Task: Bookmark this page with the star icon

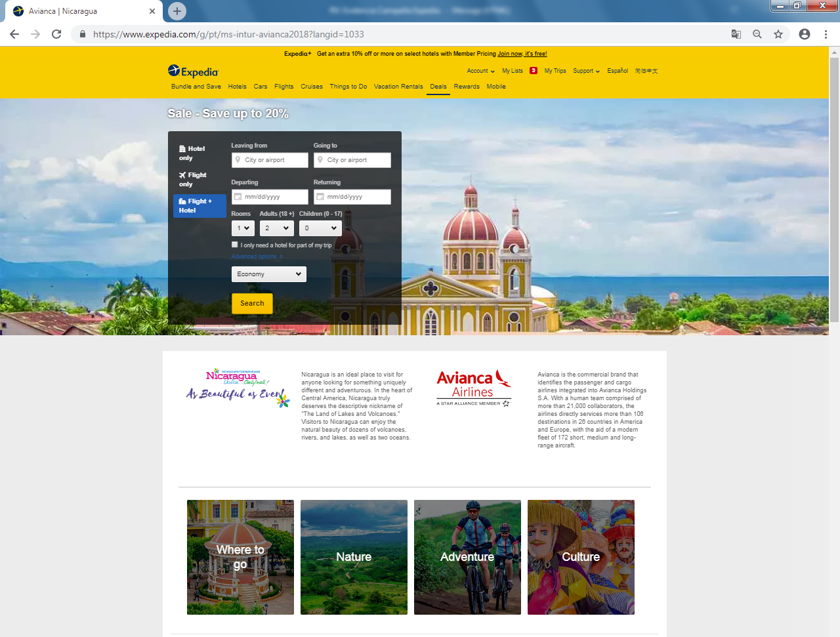Action: click(778, 34)
